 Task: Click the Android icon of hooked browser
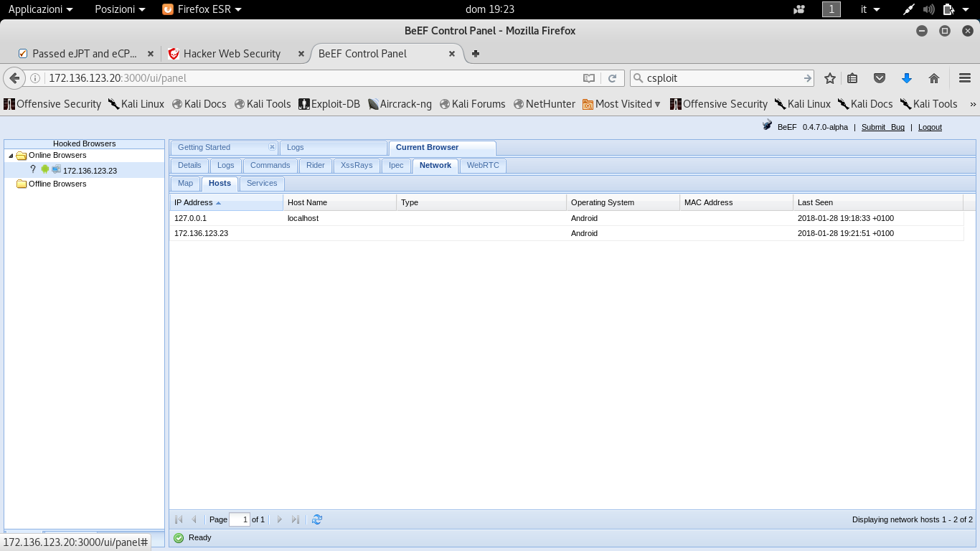pos(45,169)
